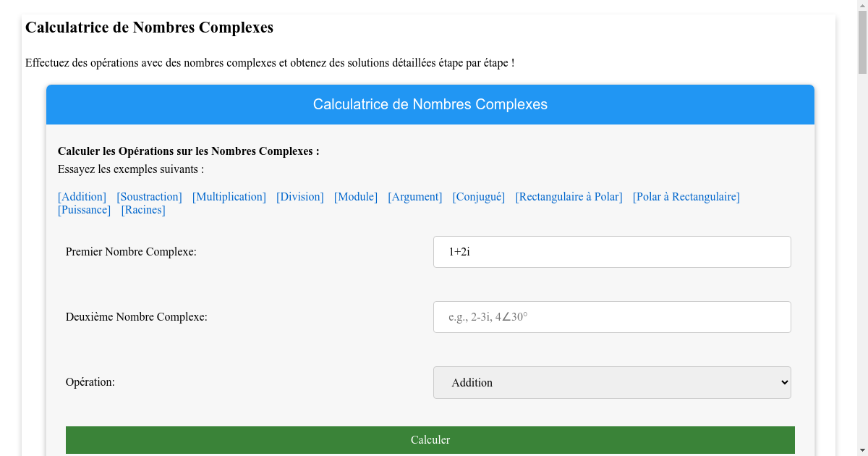Select the Conjugué example
This screenshot has height=456, width=868.
pyautogui.click(x=478, y=196)
